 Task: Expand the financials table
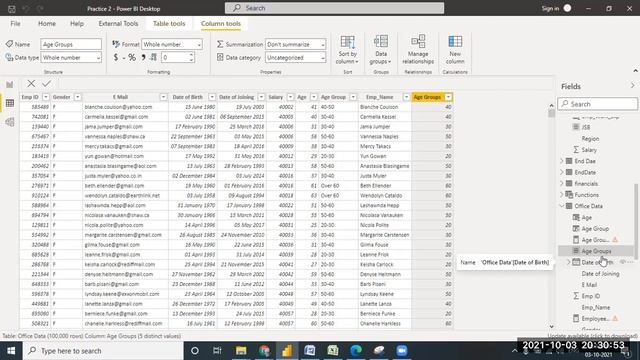pos(562,184)
